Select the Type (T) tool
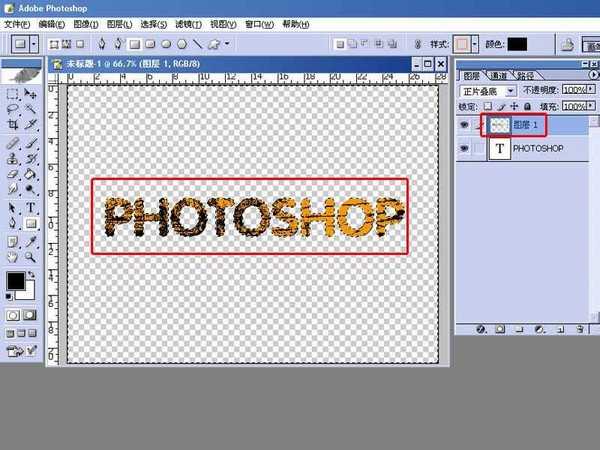This screenshot has width=600, height=450. click(x=31, y=207)
